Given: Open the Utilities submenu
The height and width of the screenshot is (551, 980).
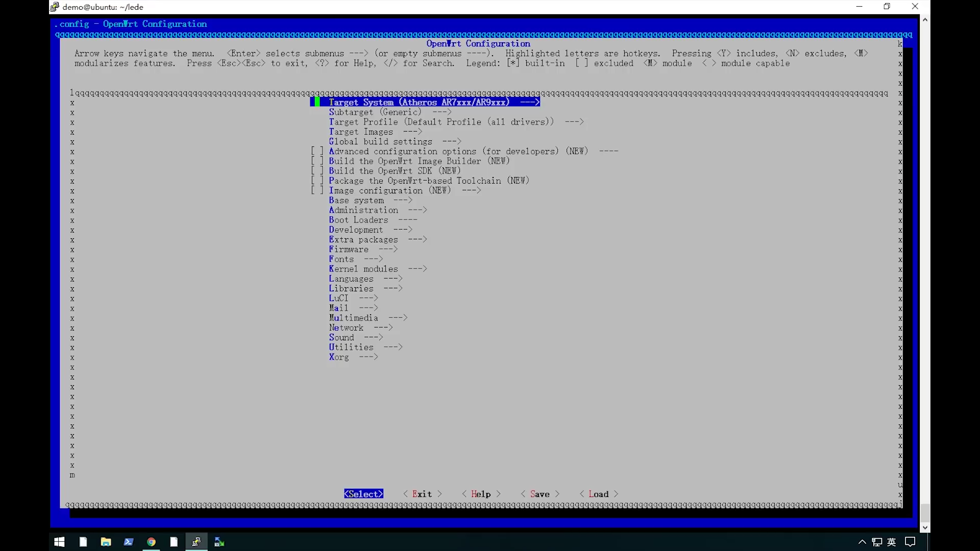Looking at the screenshot, I should pyautogui.click(x=365, y=347).
